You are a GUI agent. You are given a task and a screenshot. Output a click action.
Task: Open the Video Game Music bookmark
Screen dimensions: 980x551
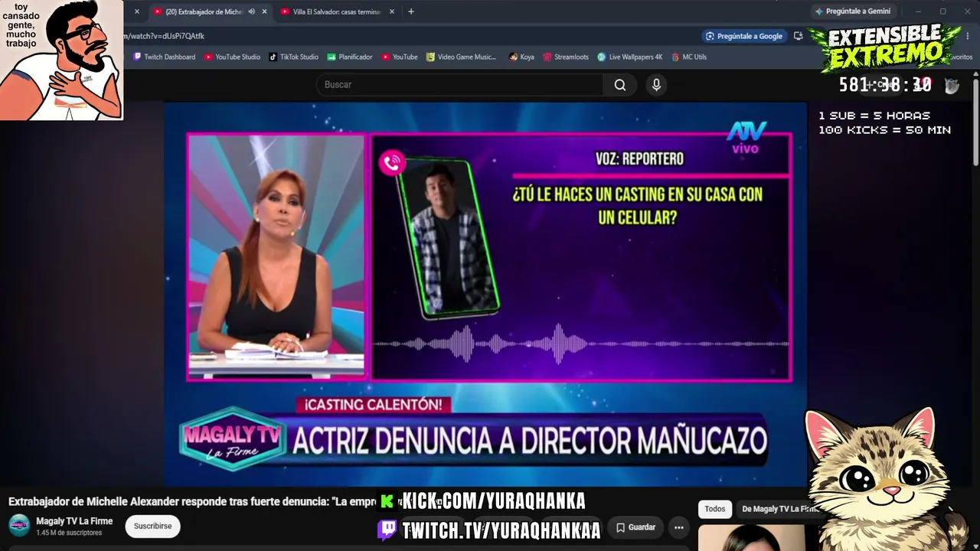point(461,57)
